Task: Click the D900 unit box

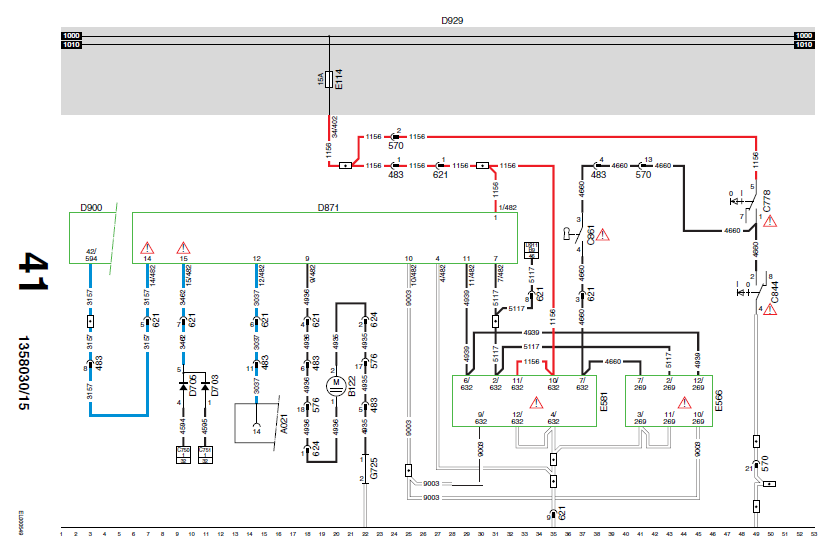Action: coord(92,238)
